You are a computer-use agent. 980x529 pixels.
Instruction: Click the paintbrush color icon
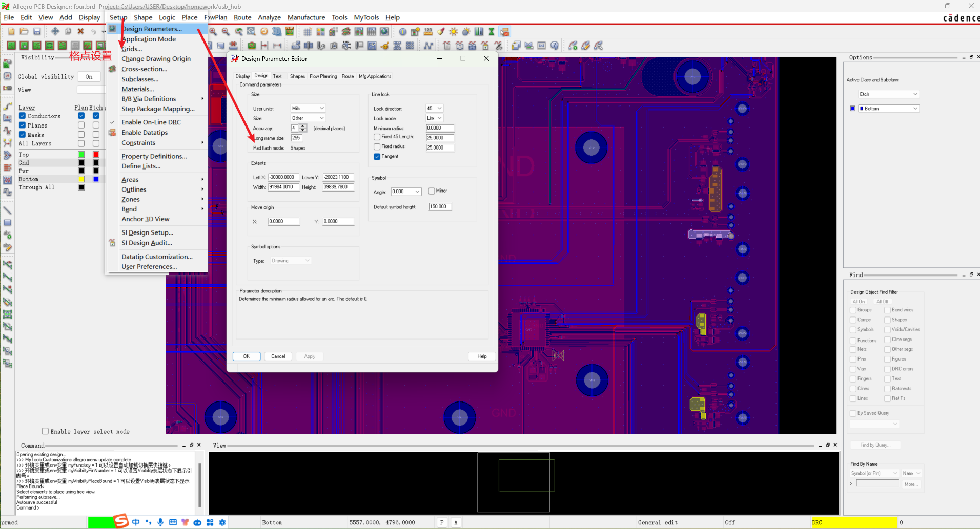(441, 31)
